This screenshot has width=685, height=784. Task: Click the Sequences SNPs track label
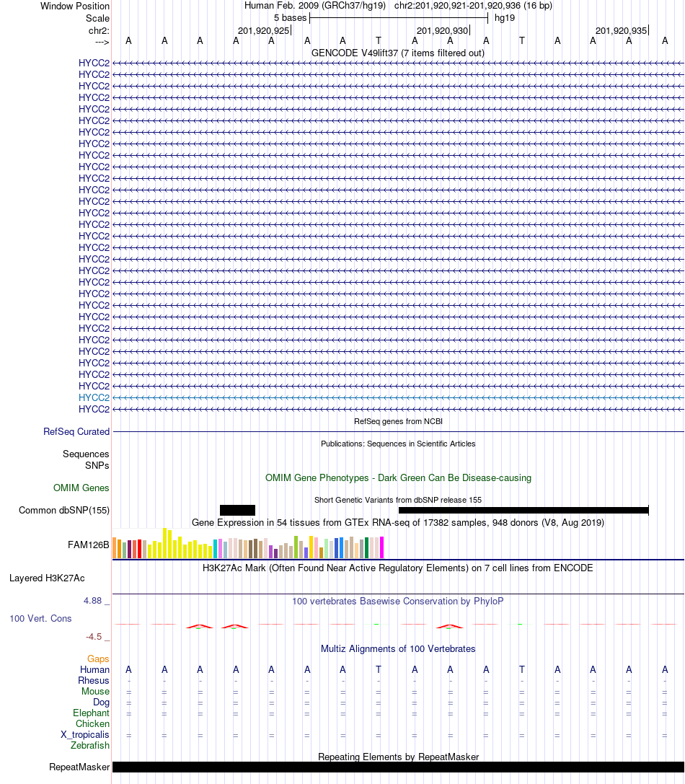click(86, 459)
